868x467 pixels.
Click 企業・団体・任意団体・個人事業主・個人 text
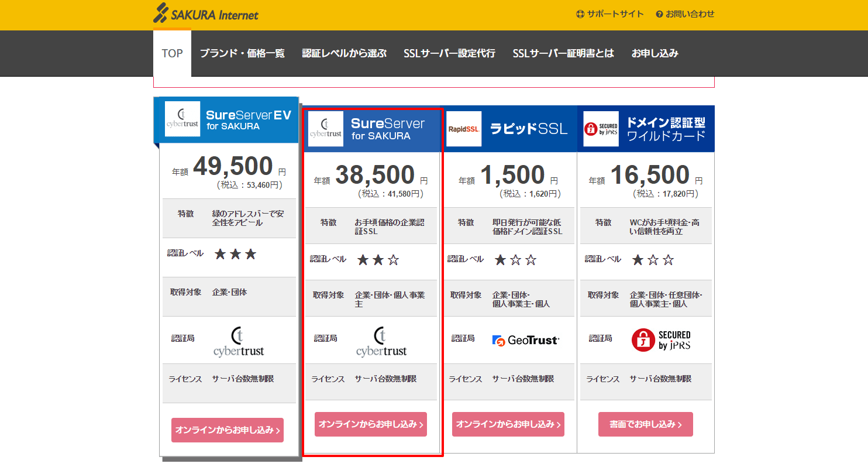[x=666, y=300]
